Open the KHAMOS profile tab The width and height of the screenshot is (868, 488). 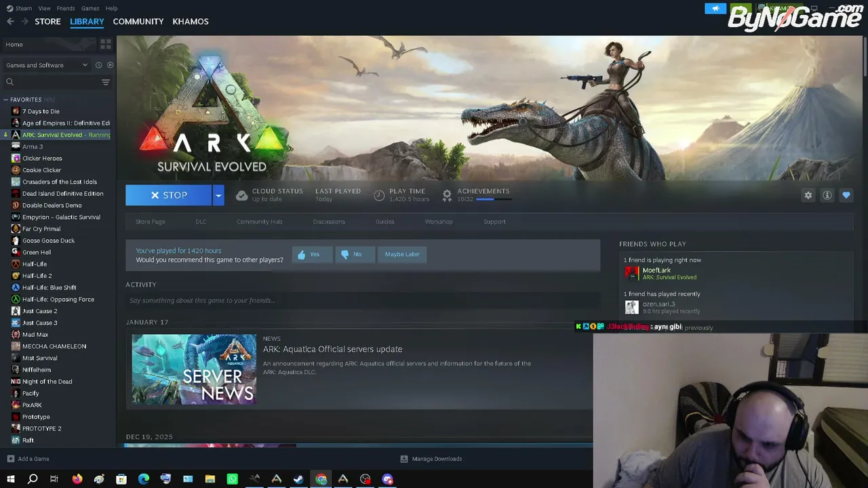tap(191, 22)
